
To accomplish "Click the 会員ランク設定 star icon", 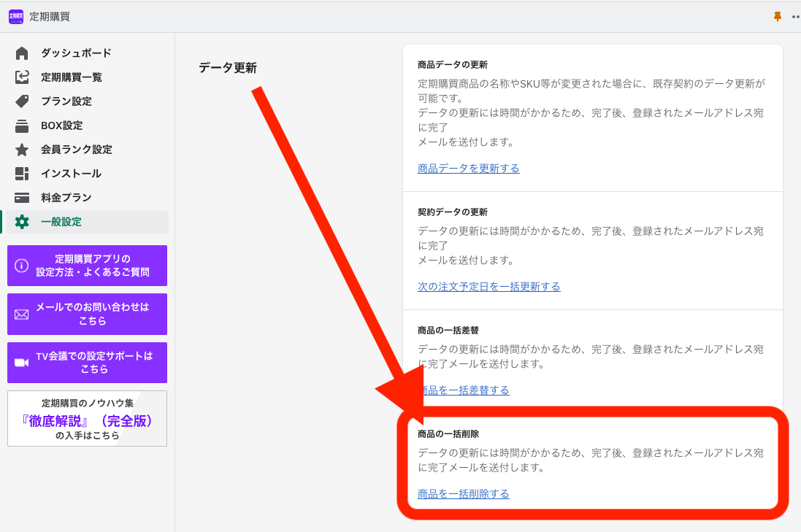I will click(x=22, y=150).
